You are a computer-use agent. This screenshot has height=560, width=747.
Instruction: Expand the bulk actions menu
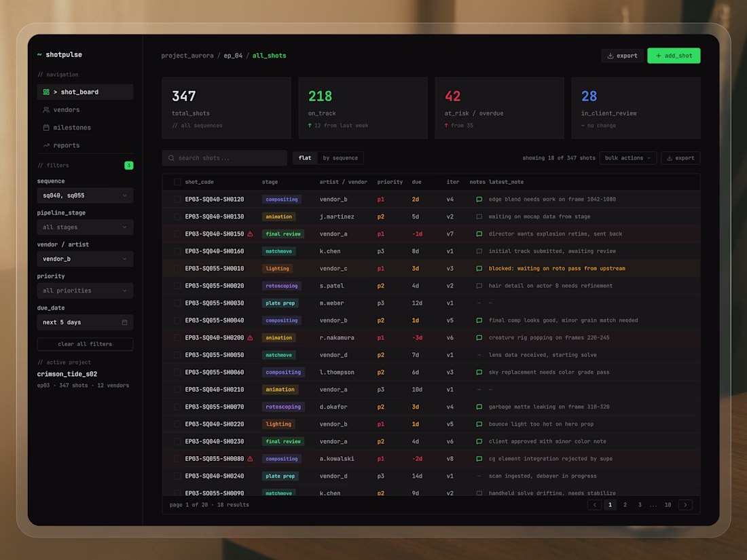(x=628, y=158)
